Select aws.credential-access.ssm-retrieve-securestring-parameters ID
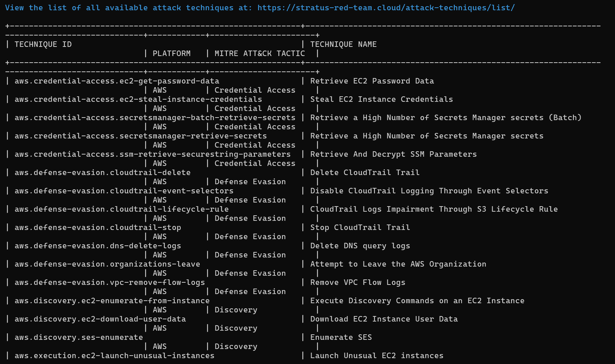Viewport: 615px width, 364px height. tap(152, 154)
